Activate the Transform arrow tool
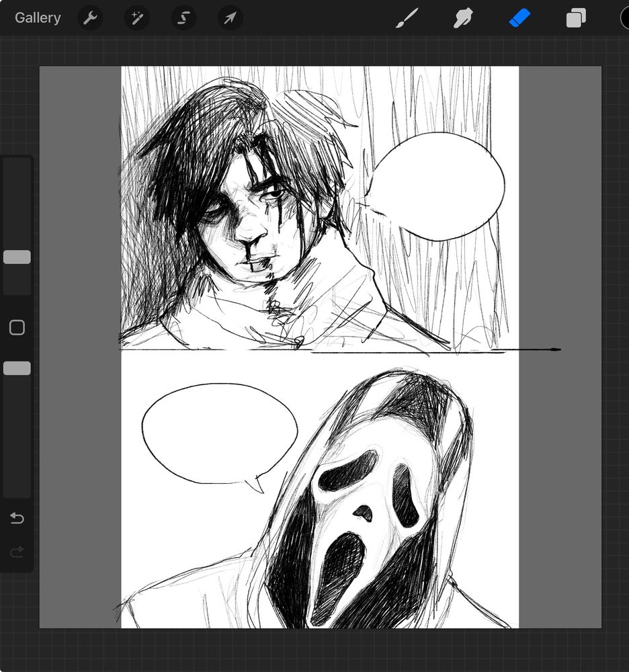 [x=230, y=18]
